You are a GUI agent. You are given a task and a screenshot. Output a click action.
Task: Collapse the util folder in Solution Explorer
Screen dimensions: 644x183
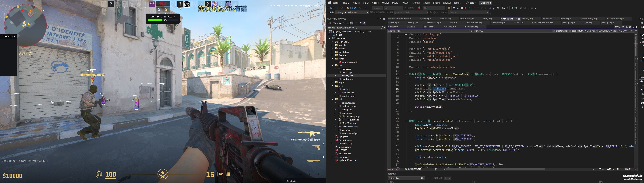(x=332, y=99)
